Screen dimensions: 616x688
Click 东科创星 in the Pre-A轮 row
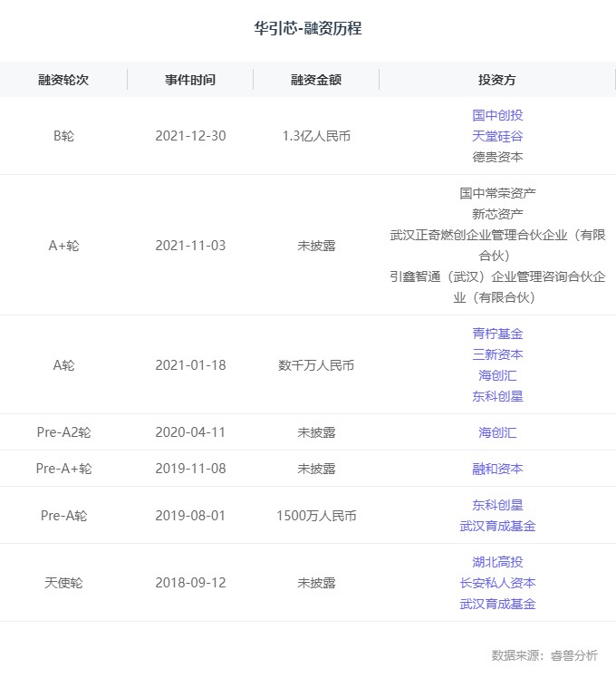(x=497, y=505)
